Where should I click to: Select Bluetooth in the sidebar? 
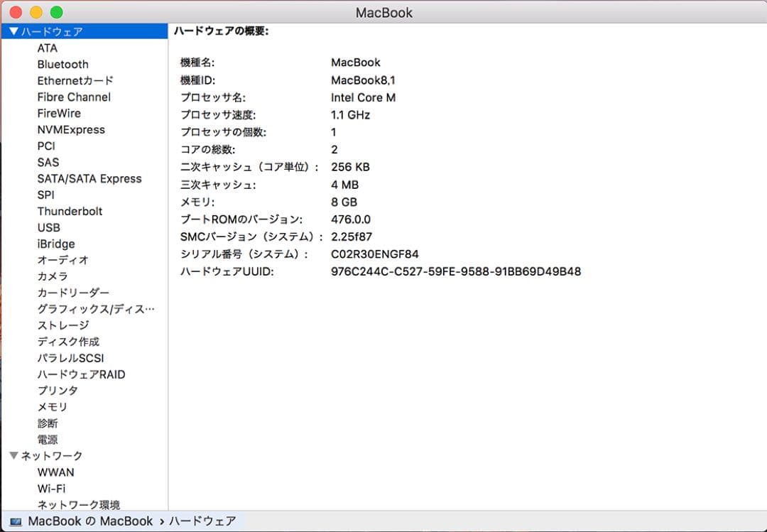click(62, 64)
